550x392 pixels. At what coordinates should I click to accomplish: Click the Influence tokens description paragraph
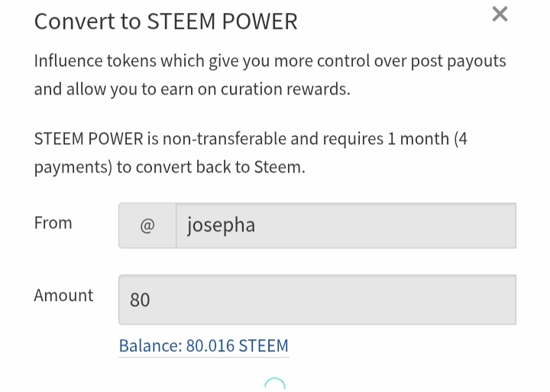click(x=270, y=75)
